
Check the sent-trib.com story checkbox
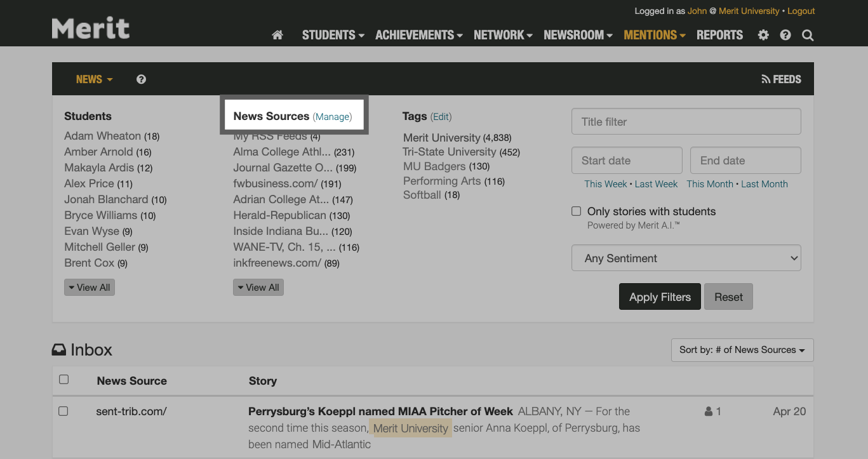point(63,411)
